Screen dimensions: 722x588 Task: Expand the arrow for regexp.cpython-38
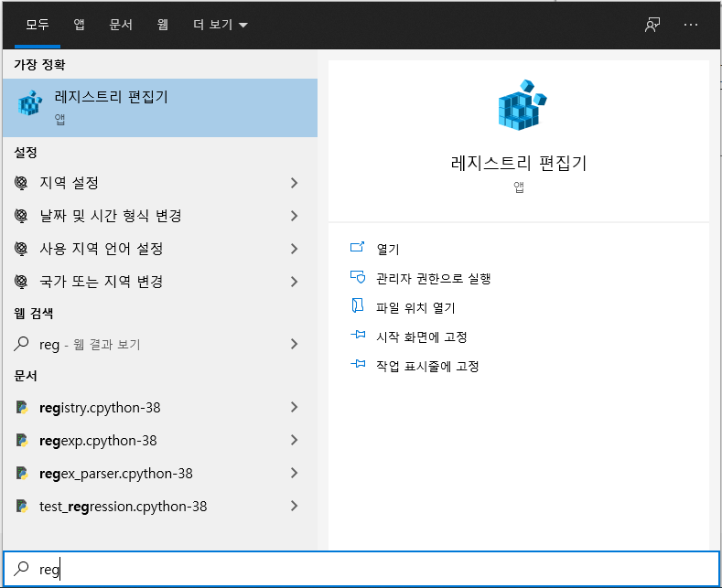coord(295,440)
